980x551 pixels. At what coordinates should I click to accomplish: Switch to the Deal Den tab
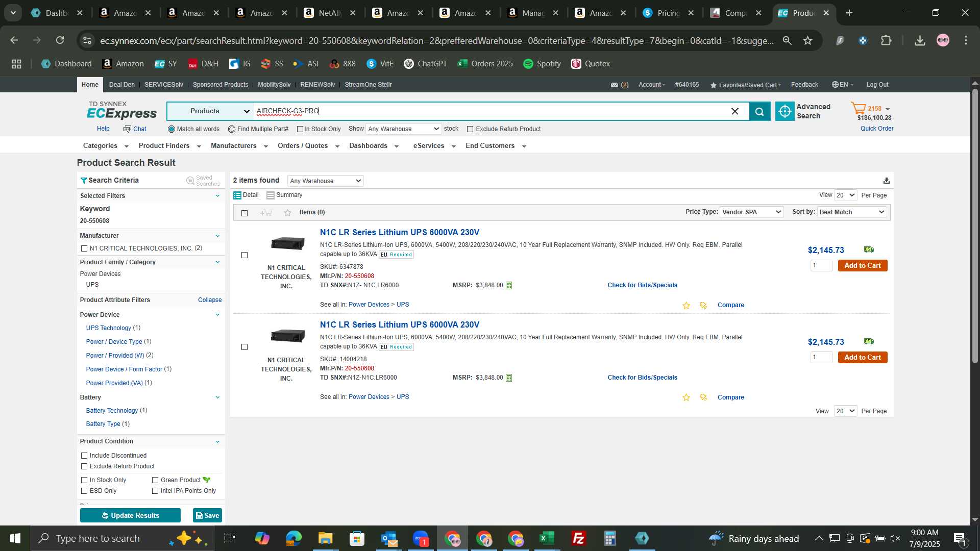point(122,85)
